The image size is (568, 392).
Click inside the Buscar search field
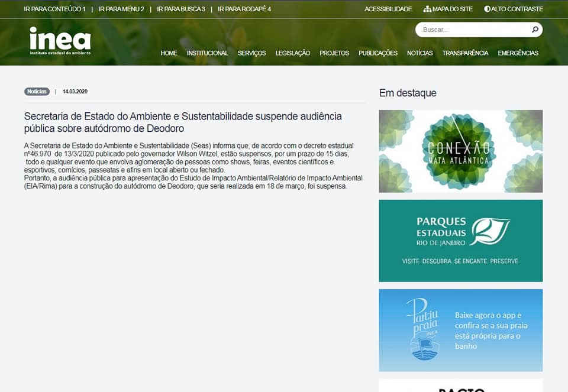click(473, 30)
